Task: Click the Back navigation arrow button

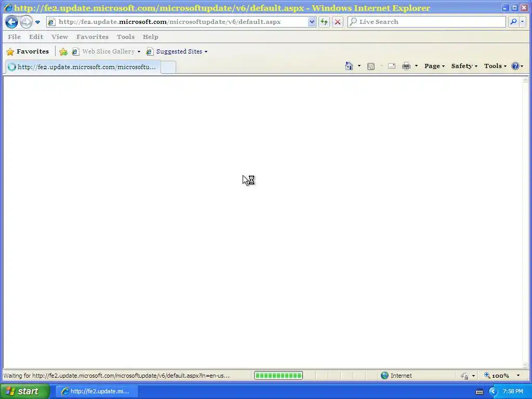Action: pyautogui.click(x=11, y=22)
